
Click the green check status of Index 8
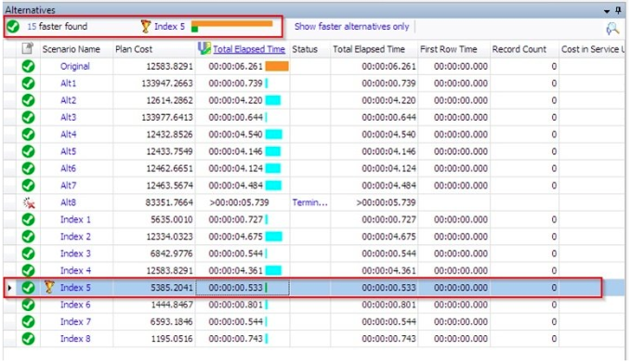pos(28,339)
